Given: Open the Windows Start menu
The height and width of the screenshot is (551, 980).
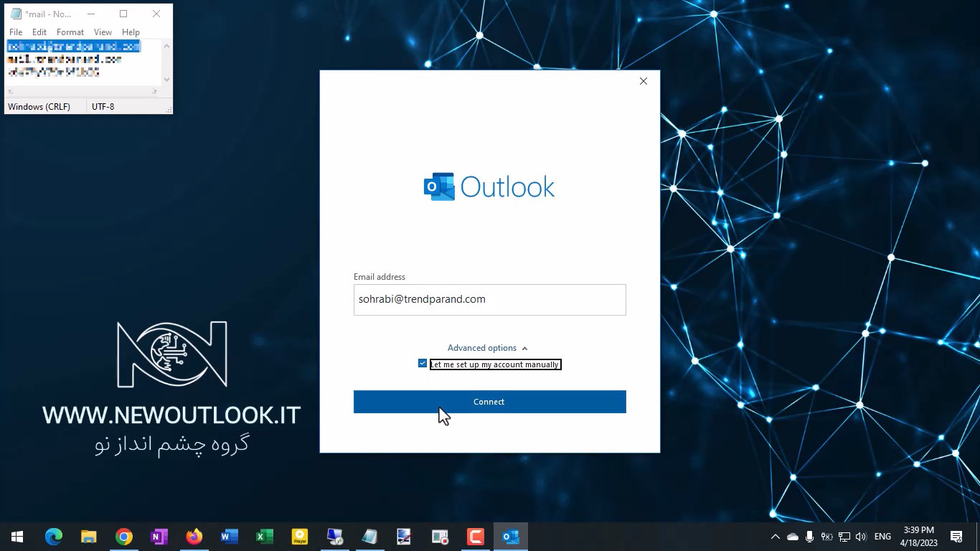Looking at the screenshot, I should [17, 537].
